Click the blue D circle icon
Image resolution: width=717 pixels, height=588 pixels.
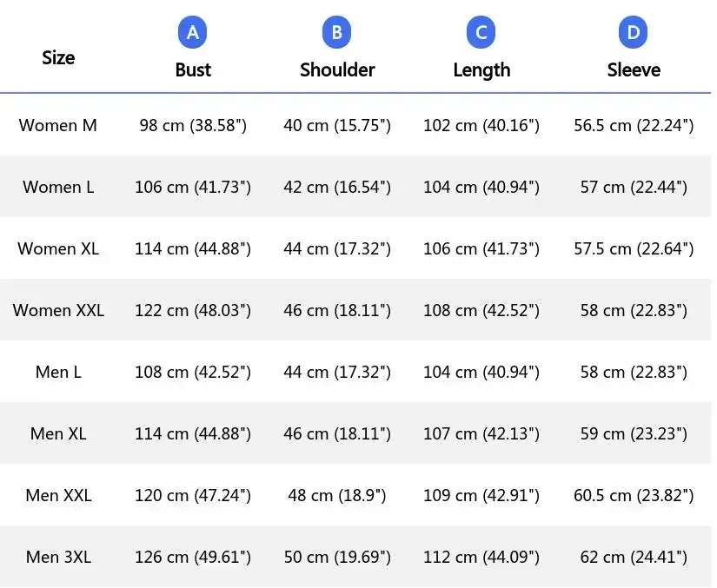coord(633,33)
